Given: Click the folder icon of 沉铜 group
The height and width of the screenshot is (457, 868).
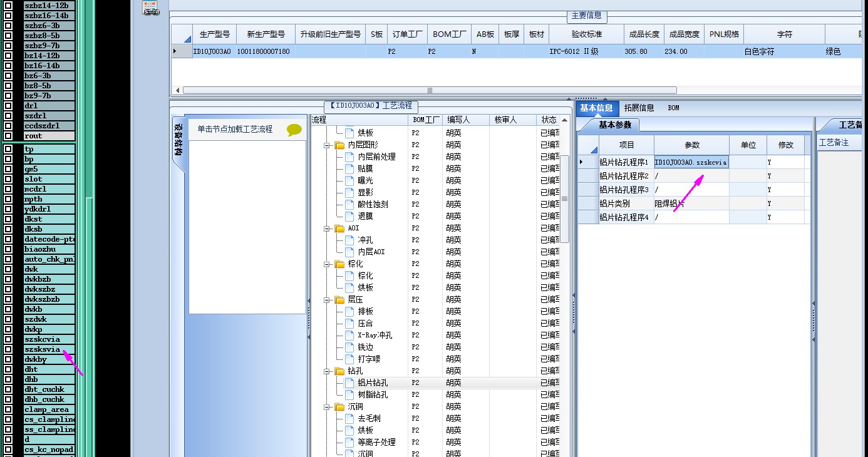Looking at the screenshot, I should tap(340, 406).
